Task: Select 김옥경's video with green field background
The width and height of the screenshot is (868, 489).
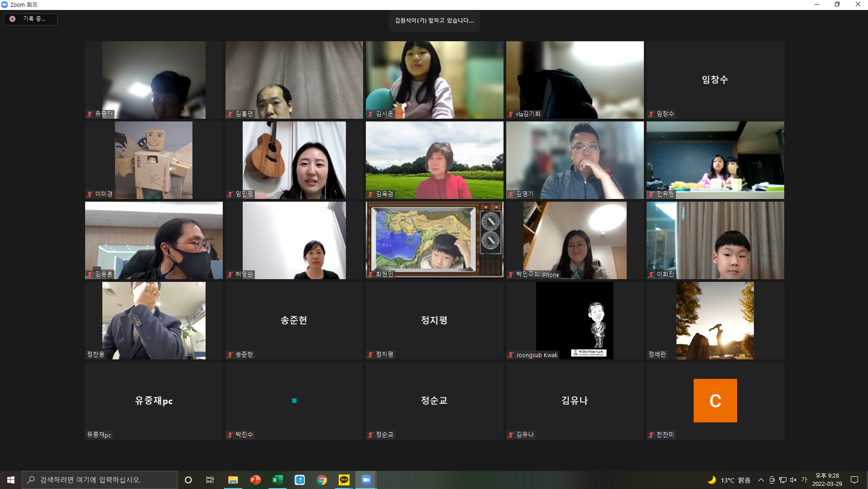Action: [435, 160]
